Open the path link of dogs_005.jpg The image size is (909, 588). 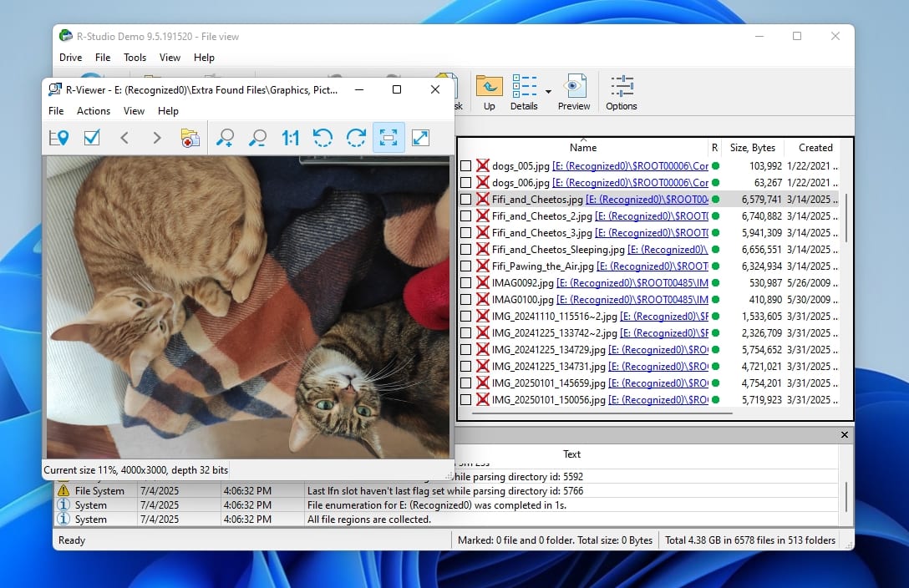630,165
